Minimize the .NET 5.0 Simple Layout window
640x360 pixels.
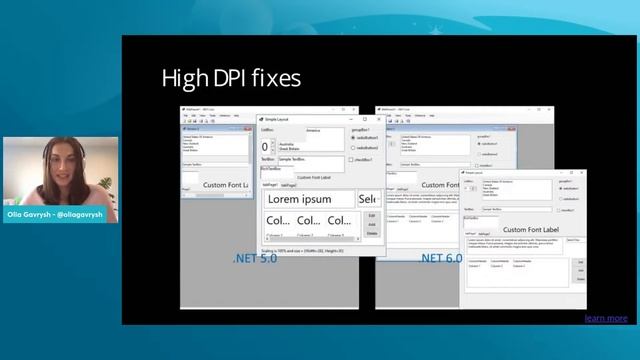[x=351, y=119]
